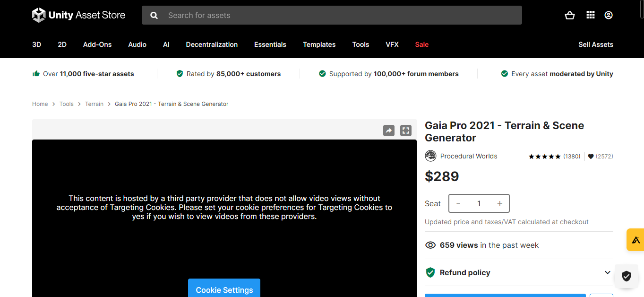The image size is (644, 297).
Task: Open the 3D category
Action: (37, 44)
